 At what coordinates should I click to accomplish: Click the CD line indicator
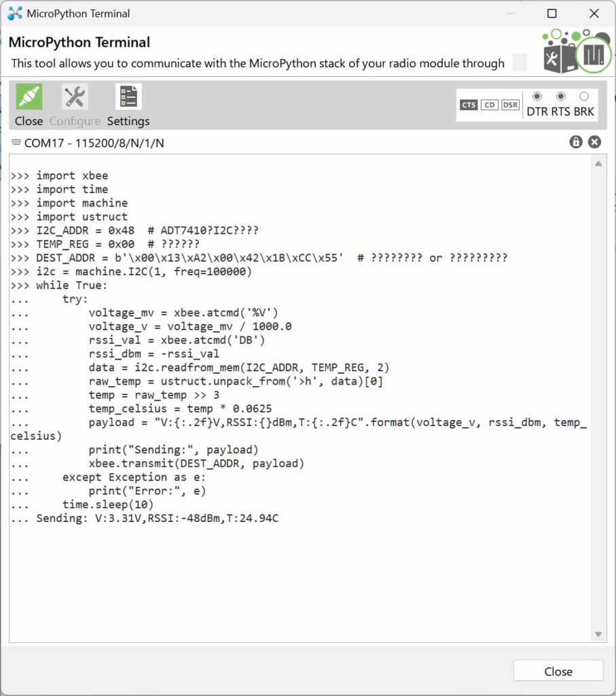tap(490, 105)
